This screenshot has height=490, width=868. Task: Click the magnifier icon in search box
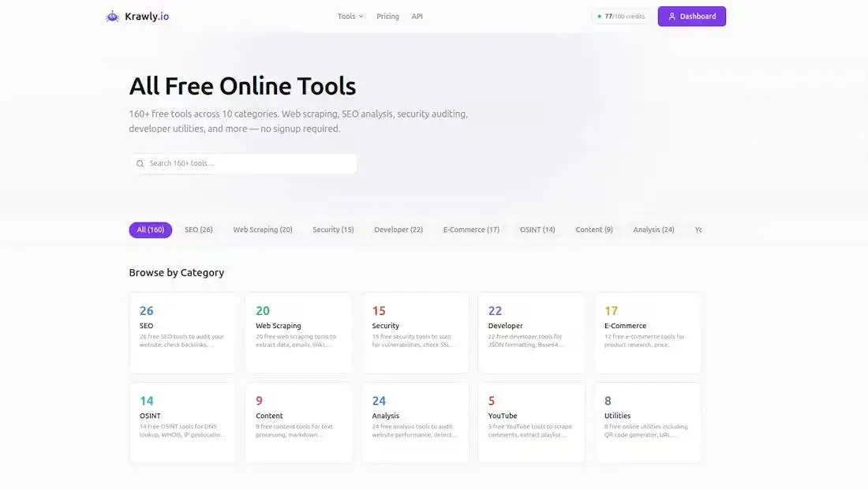[x=140, y=163]
